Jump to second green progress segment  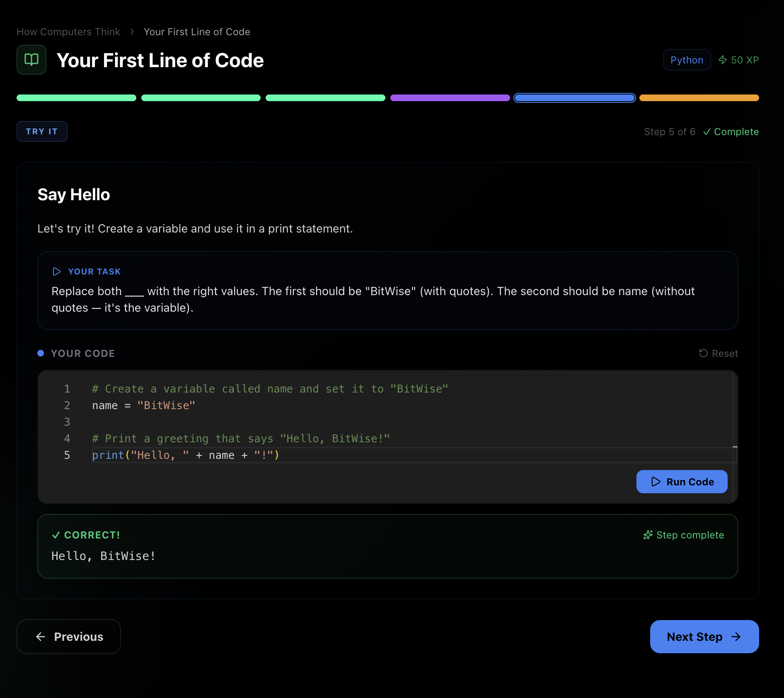[201, 98]
